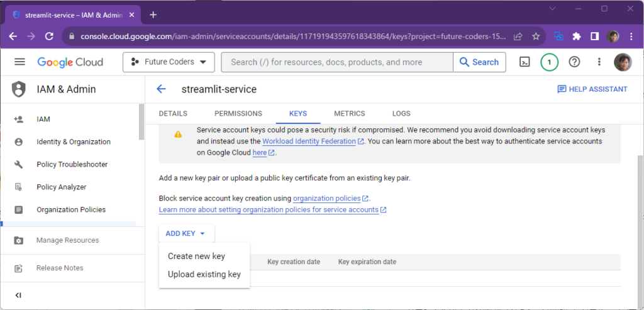Click browser forward arrow

point(31,36)
